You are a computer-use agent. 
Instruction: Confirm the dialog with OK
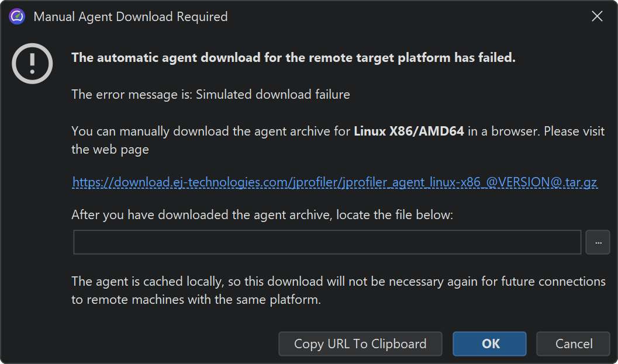(x=490, y=344)
